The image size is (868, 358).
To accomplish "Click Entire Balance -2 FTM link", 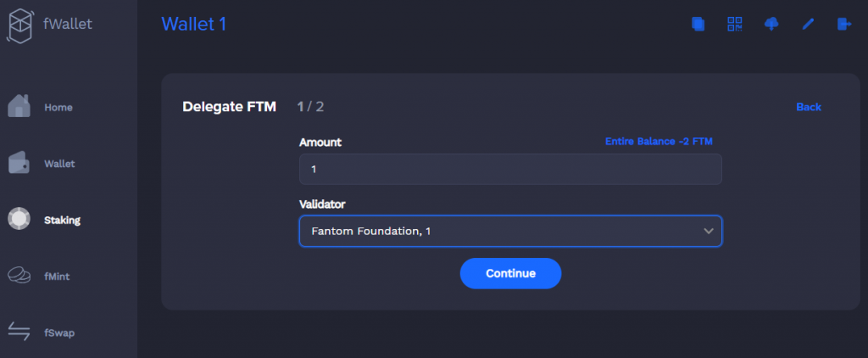I will (x=664, y=142).
